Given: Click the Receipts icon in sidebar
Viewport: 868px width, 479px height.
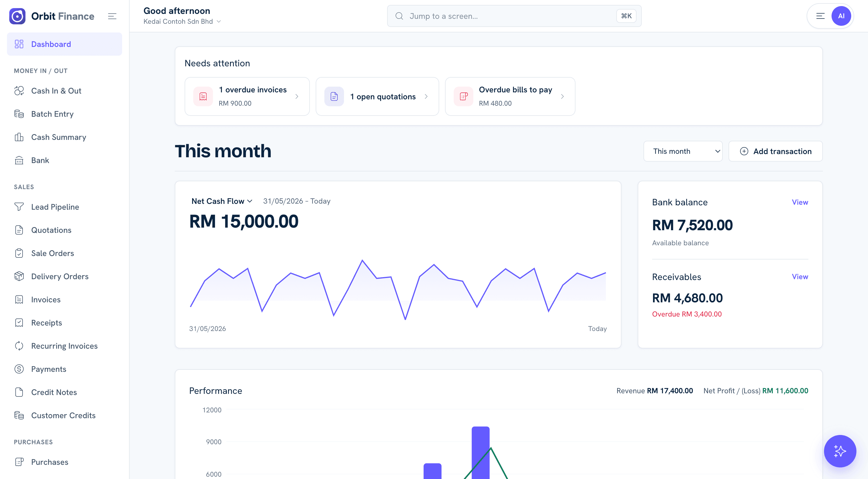Looking at the screenshot, I should tap(19, 323).
